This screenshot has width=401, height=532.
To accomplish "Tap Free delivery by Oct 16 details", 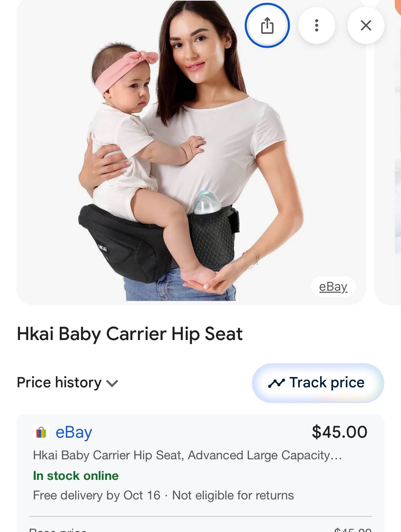I will coord(97,495).
